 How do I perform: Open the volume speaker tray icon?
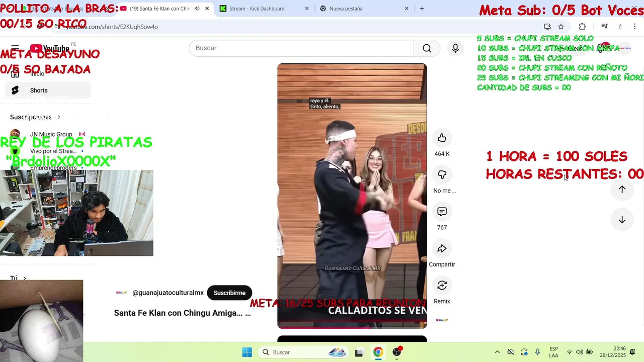pos(580,352)
